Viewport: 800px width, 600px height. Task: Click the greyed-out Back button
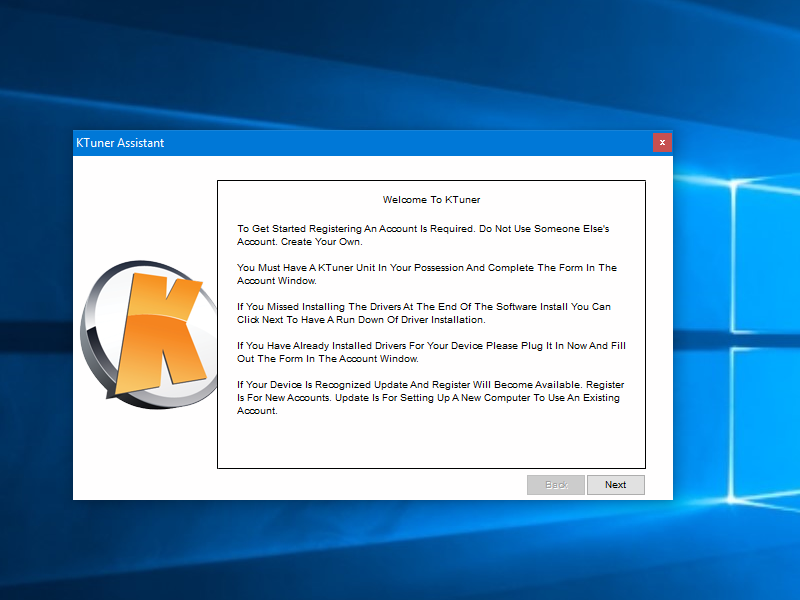(x=556, y=485)
